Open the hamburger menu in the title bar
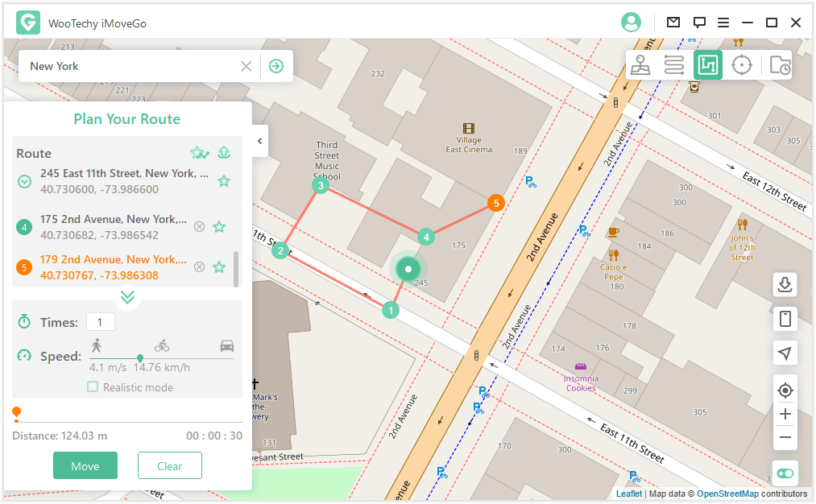Image resolution: width=816 pixels, height=504 pixels. tap(723, 23)
